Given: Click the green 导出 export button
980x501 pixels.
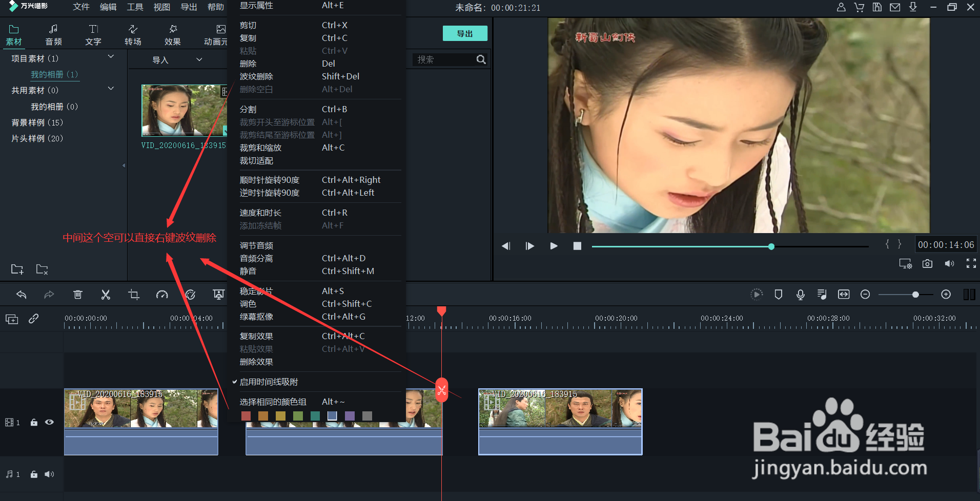Looking at the screenshot, I should click(465, 33).
